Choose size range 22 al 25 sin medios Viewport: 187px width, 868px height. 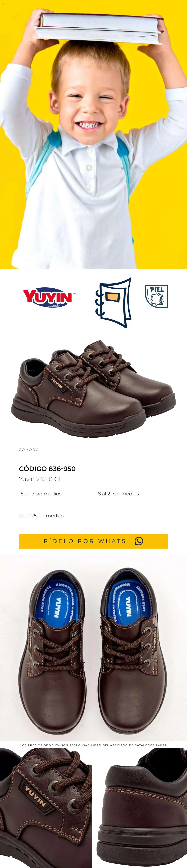[x=41, y=516]
